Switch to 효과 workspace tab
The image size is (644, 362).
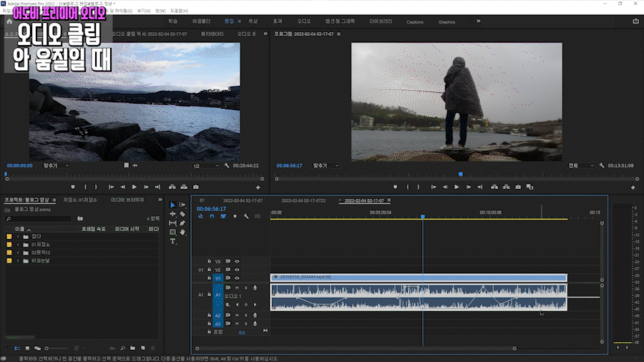(x=278, y=21)
